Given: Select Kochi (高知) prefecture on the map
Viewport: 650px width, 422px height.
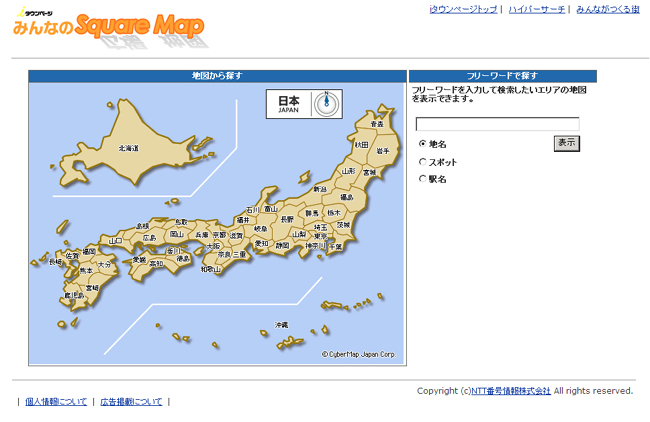Looking at the screenshot, I should click(156, 263).
